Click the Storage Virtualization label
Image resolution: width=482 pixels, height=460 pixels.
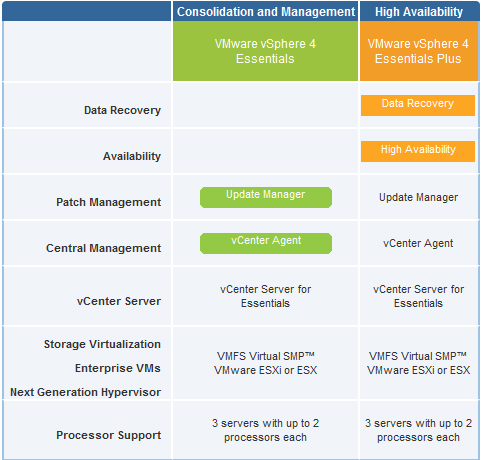(102, 344)
